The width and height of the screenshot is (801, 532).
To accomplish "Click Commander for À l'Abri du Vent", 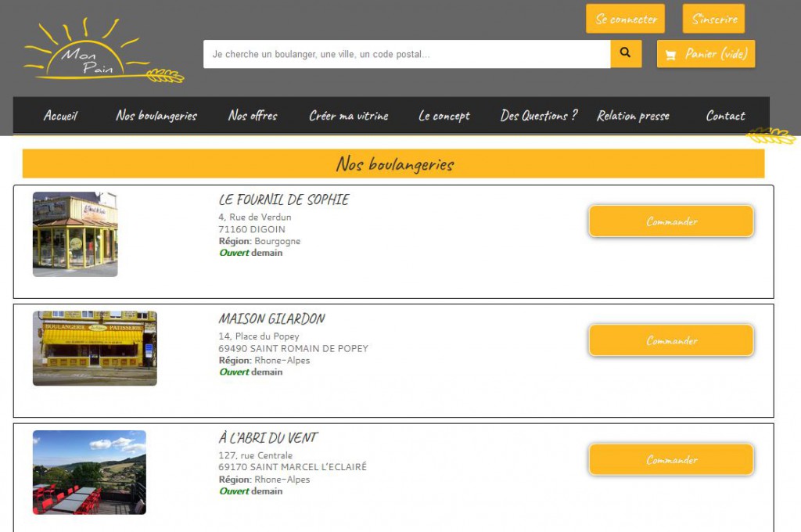I will 671,460.
